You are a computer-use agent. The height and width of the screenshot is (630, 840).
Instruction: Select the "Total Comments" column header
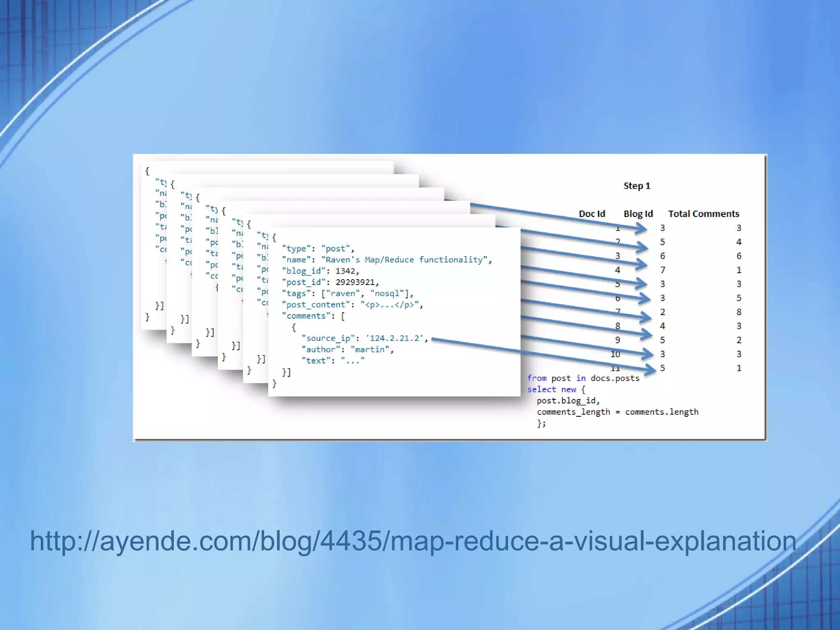click(x=704, y=214)
